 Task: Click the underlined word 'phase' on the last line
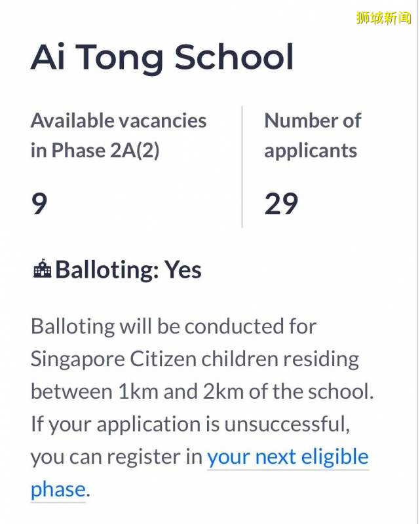(58, 489)
